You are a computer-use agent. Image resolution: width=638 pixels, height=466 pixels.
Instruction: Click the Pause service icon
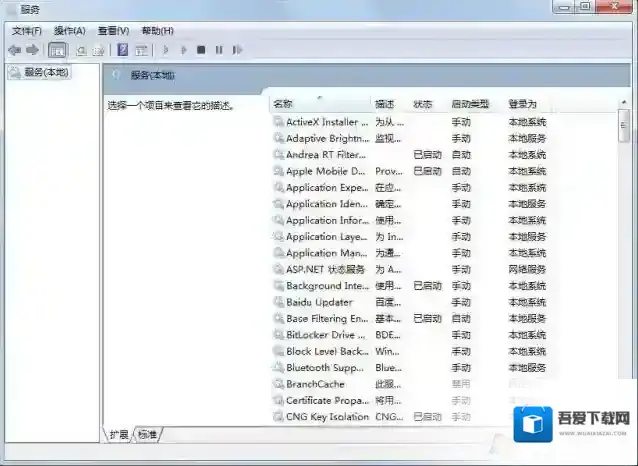[x=219, y=50]
